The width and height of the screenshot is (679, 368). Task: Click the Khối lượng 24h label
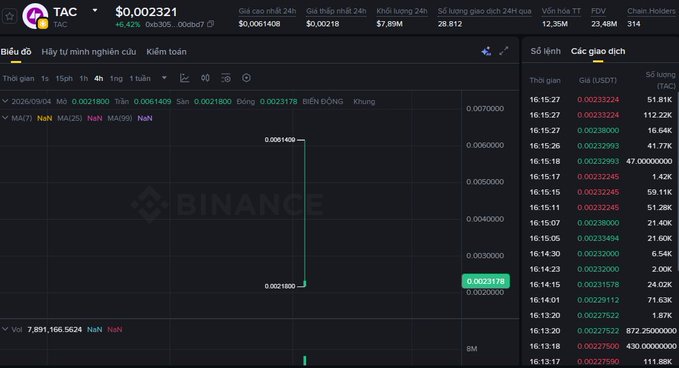coord(402,11)
